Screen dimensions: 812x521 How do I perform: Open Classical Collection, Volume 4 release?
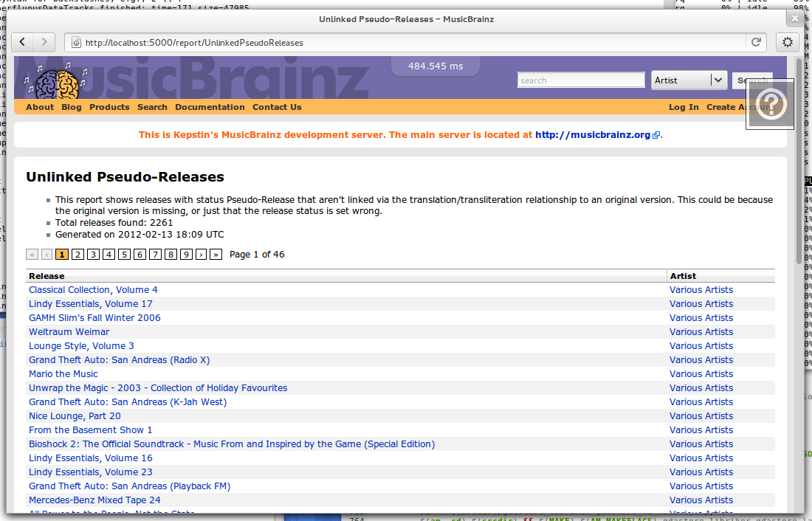point(93,290)
